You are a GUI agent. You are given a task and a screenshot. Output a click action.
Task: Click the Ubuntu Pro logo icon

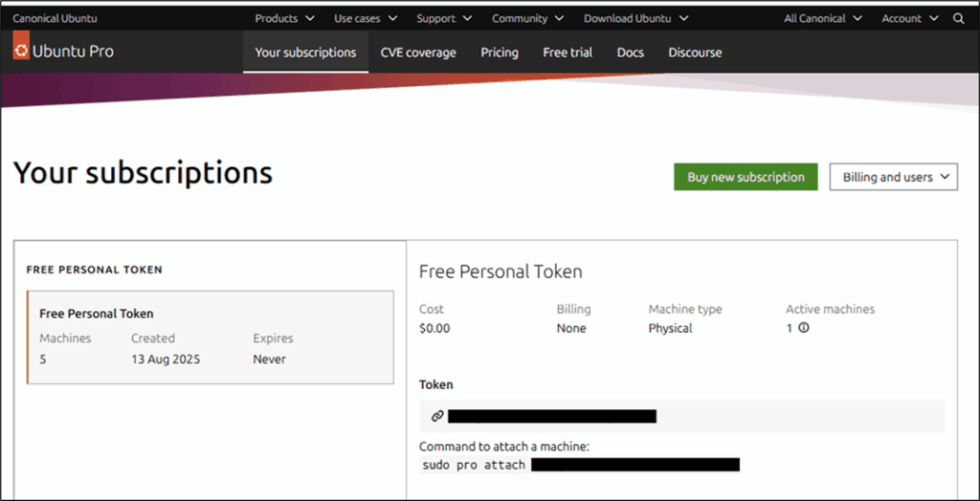coord(21,52)
